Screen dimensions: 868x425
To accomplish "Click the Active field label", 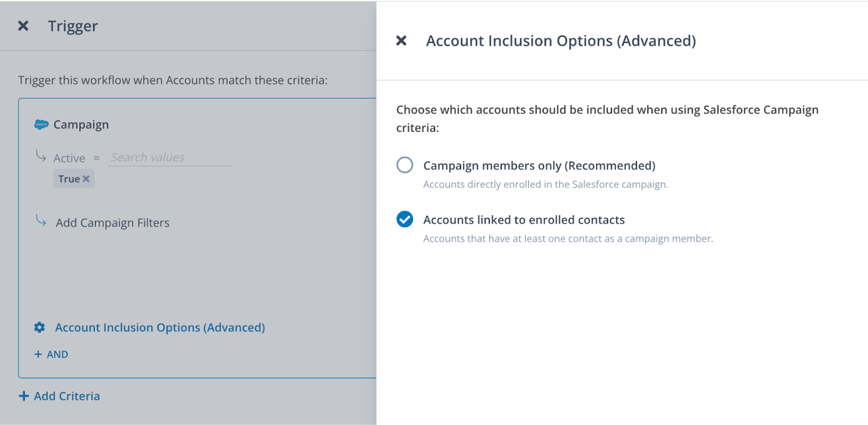I will pos(69,158).
